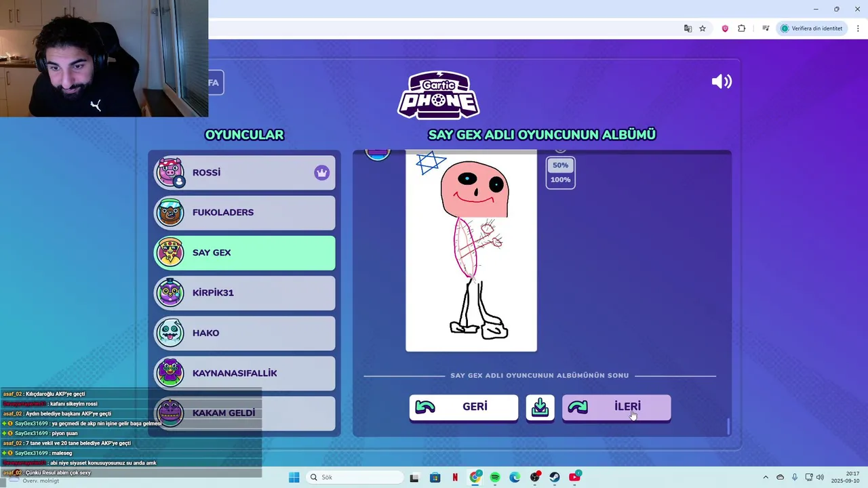Click the network tray icon
The width and height of the screenshot is (868, 488).
pyautogui.click(x=808, y=477)
